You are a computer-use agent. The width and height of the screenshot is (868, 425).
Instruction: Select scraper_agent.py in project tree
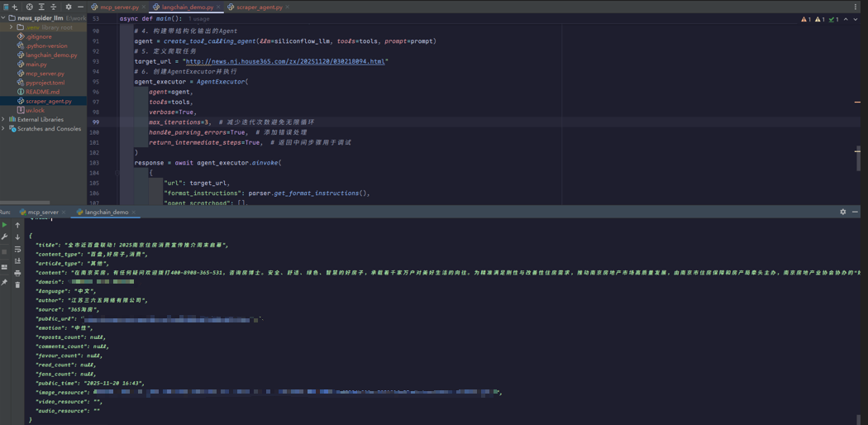click(x=48, y=101)
